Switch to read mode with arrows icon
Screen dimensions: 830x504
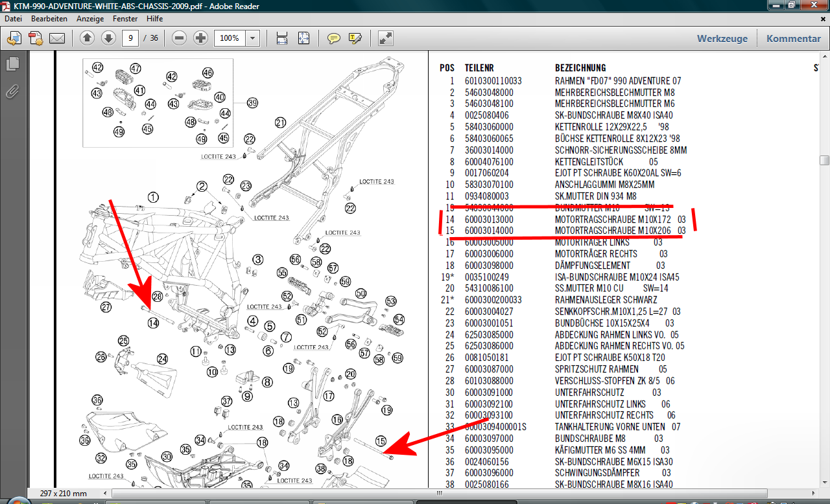click(386, 38)
